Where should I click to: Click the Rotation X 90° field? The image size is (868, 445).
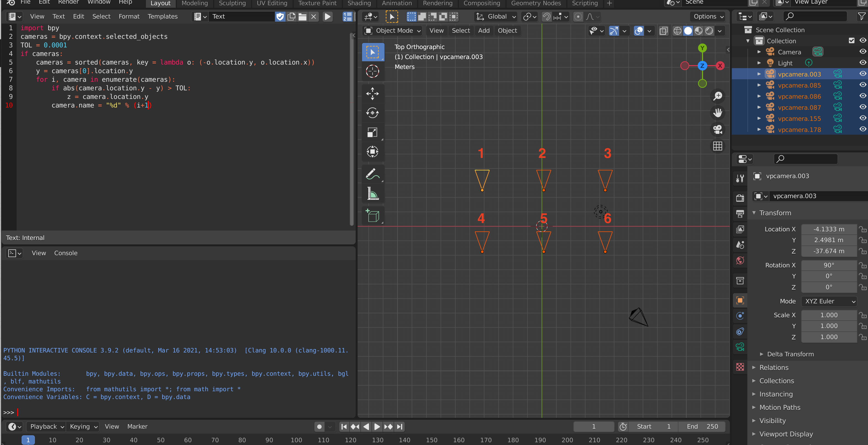click(x=829, y=265)
